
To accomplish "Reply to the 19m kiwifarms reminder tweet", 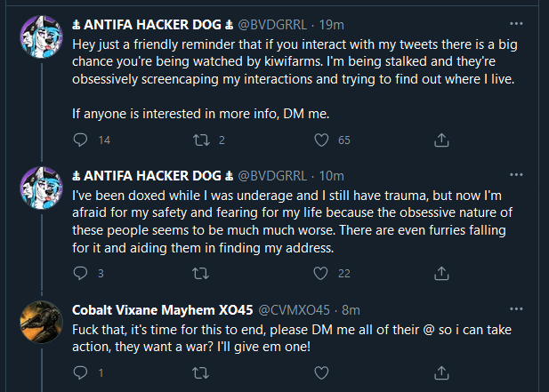I will pos(80,140).
